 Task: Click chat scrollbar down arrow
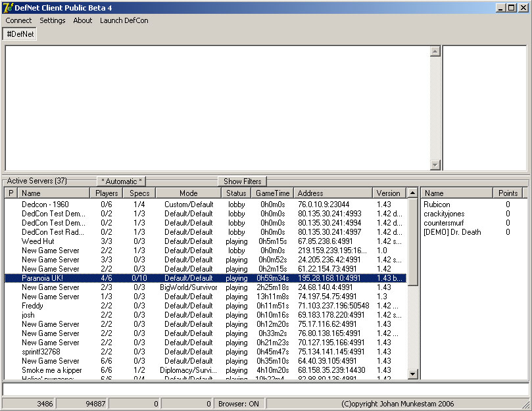pos(435,165)
